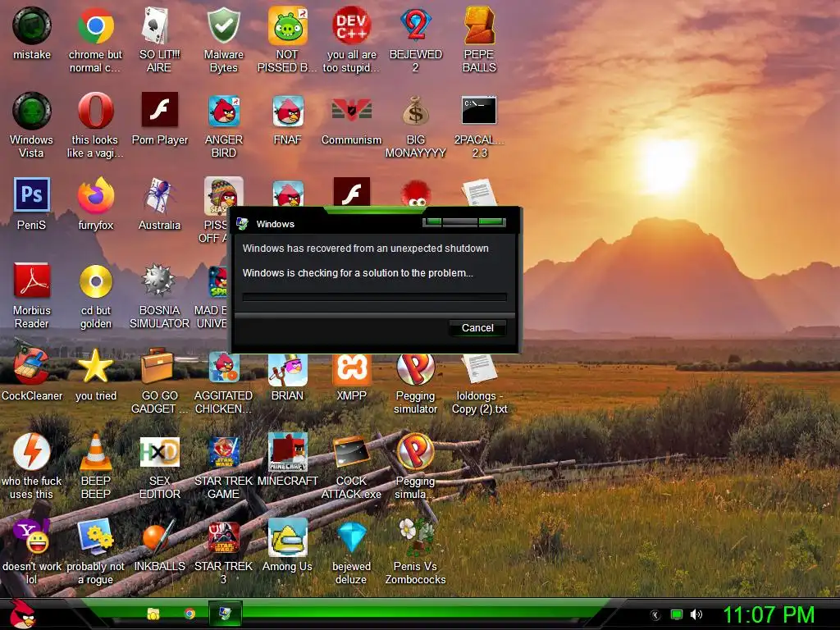Screen dimensions: 840x630
Task: Show hidden tray icons arrow
Action: pyautogui.click(x=655, y=615)
